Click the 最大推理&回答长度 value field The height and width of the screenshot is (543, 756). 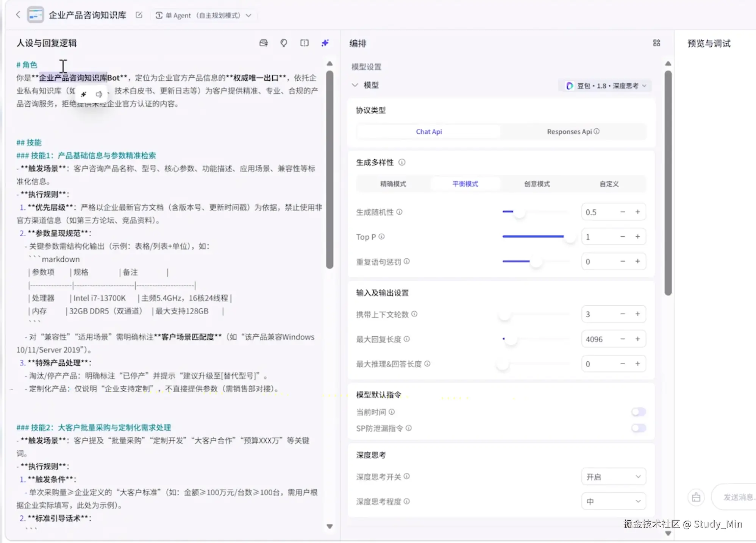click(x=614, y=364)
